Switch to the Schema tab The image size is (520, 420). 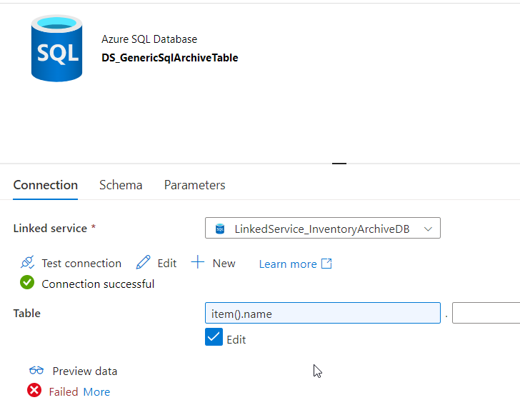coord(121,185)
